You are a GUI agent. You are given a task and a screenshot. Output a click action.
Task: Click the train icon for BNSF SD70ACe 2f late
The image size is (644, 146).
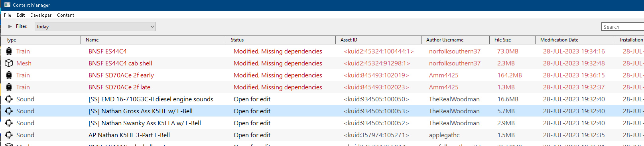(9, 87)
